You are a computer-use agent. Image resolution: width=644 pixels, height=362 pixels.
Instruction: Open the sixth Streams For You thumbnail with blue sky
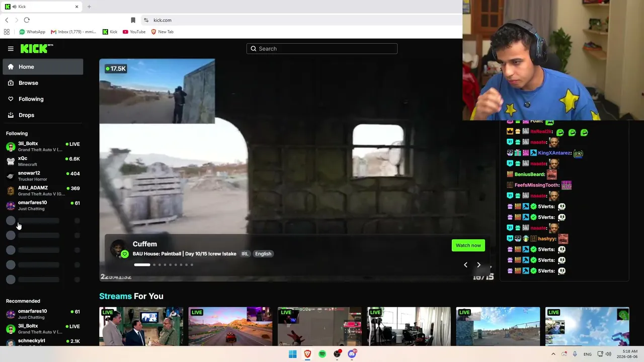[x=587, y=327]
